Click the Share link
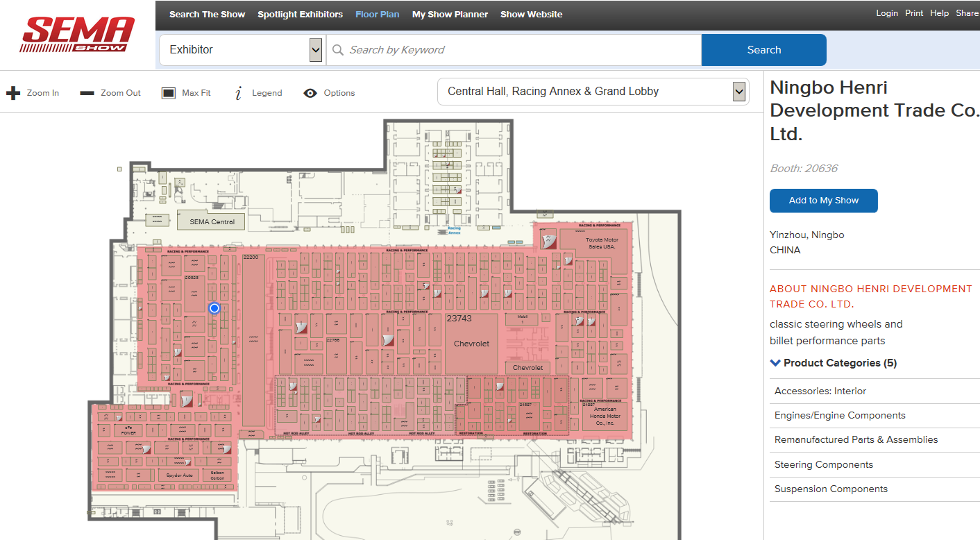This screenshot has height=540, width=980. click(x=968, y=13)
